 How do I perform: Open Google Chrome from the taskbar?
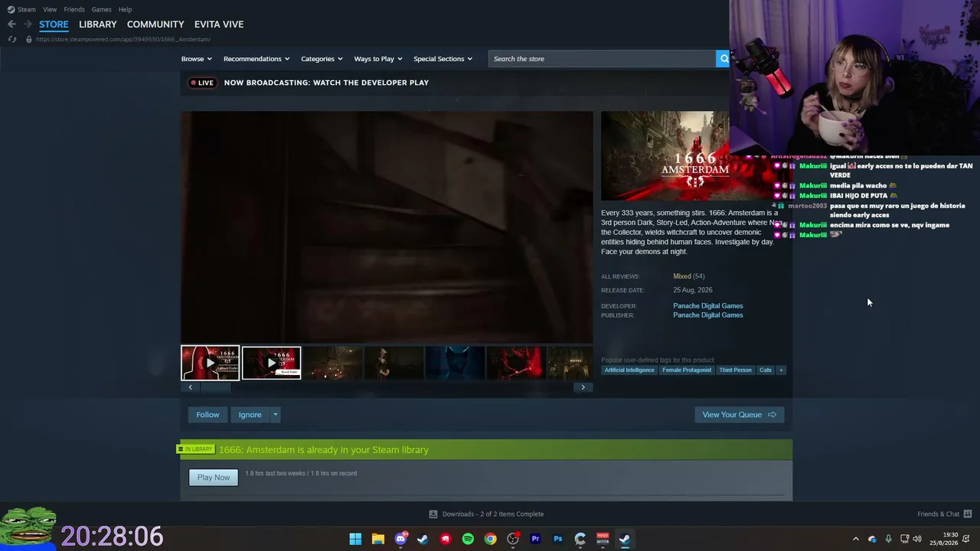click(x=490, y=539)
